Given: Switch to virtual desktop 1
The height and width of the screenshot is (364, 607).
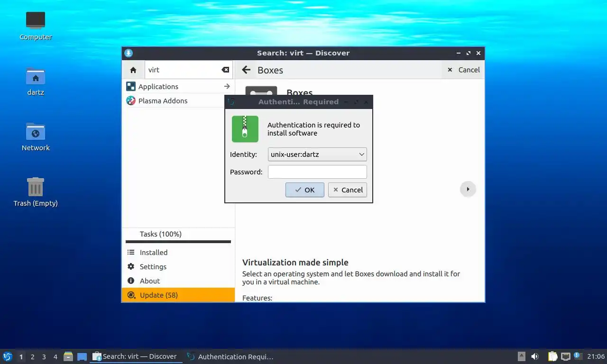Looking at the screenshot, I should coord(21,357).
